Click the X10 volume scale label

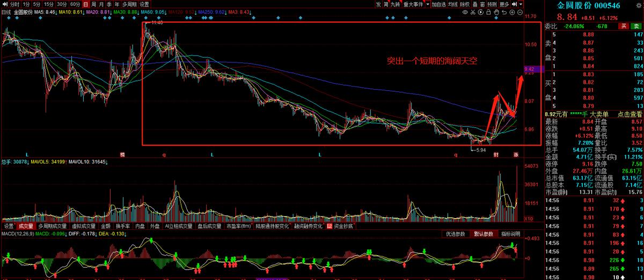point(529,219)
